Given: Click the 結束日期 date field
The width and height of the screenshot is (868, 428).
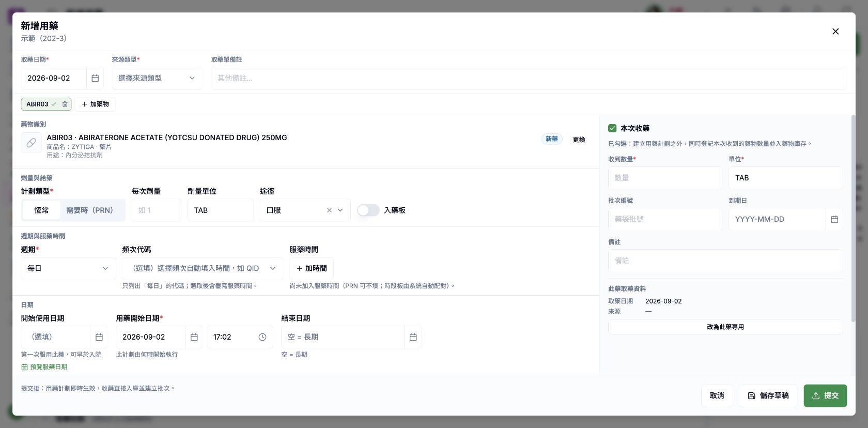Looking at the screenshot, I should coord(343,337).
